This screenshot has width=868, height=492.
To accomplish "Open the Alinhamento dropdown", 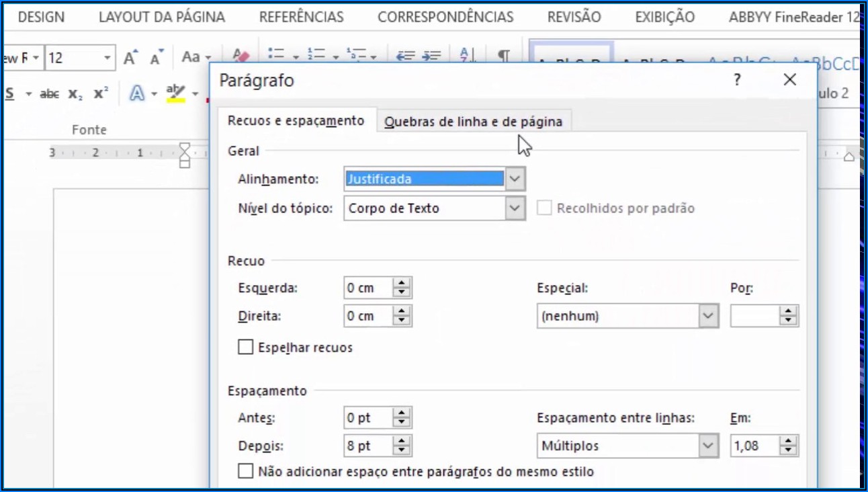I will [x=515, y=179].
